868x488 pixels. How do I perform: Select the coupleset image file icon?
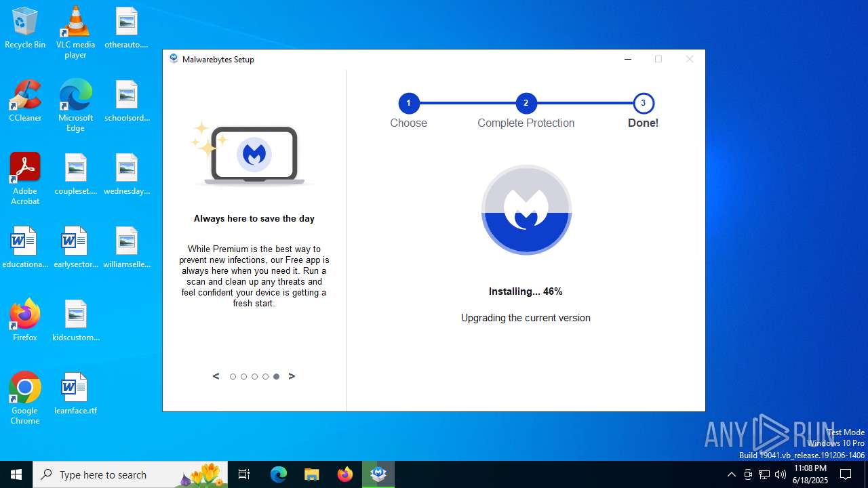75,174
